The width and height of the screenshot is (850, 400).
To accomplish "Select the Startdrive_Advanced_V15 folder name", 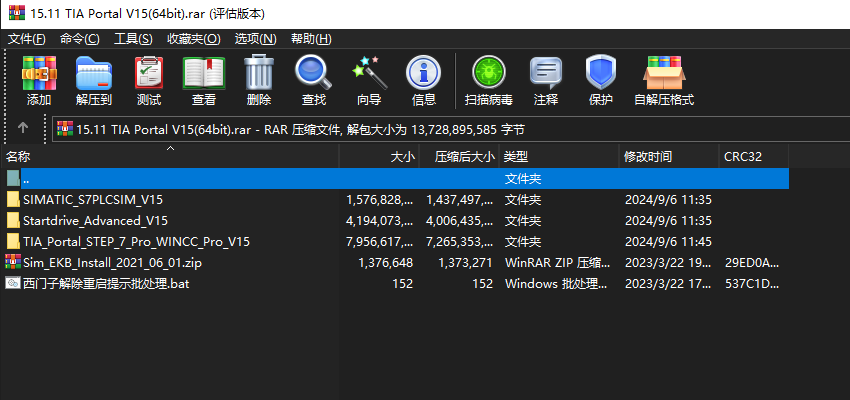I will click(95, 221).
